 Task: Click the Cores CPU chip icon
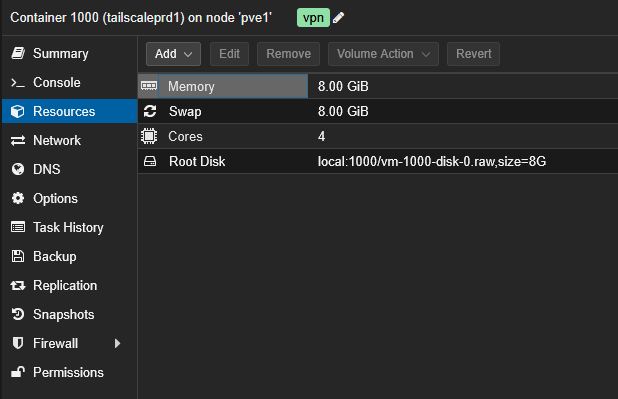[149, 136]
